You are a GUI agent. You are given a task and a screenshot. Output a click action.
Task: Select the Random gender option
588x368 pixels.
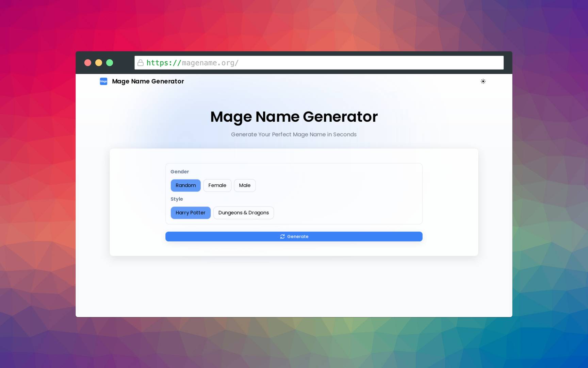(x=185, y=185)
